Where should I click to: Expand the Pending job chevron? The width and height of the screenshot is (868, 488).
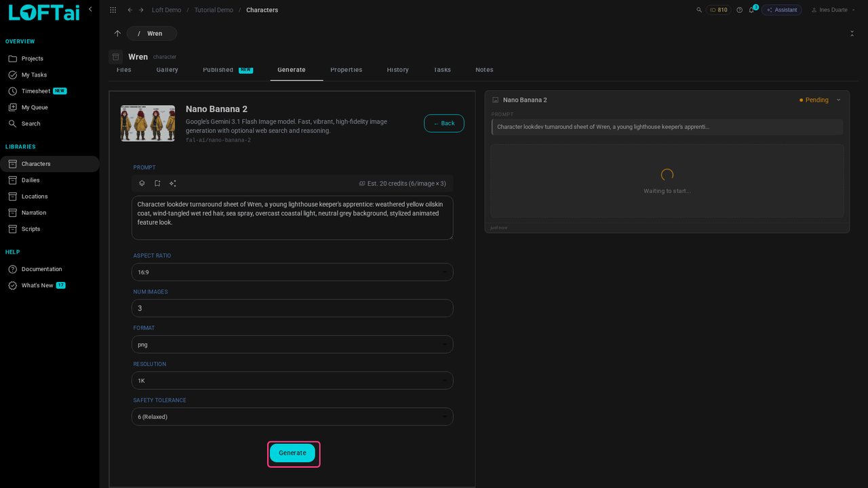click(x=838, y=100)
